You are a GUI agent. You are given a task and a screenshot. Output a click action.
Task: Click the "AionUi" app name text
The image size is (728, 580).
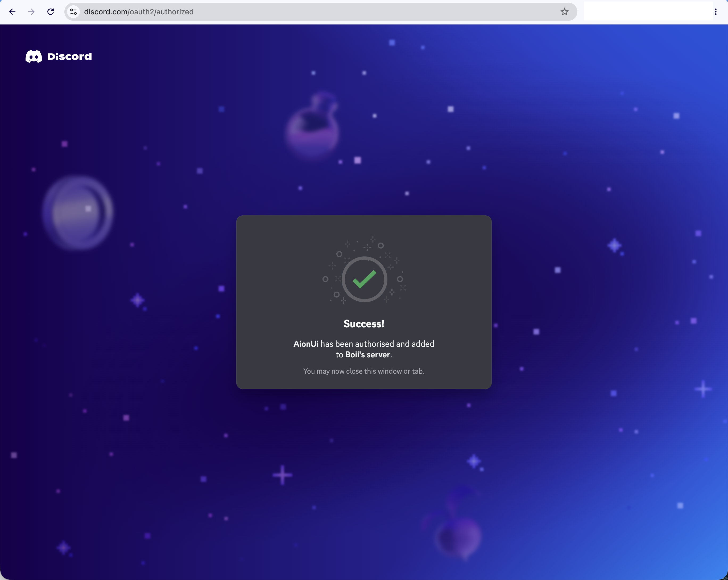point(306,344)
